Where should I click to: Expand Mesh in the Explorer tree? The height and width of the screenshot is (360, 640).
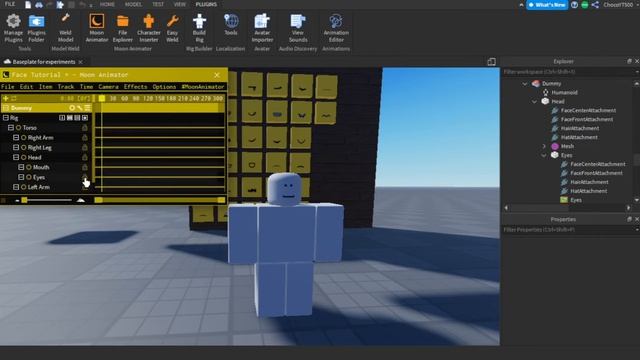point(544,146)
